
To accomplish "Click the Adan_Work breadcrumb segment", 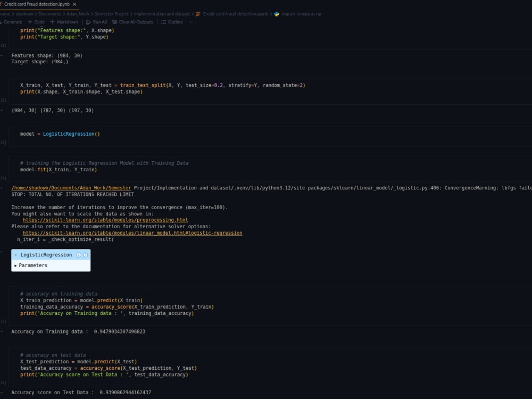I will pyautogui.click(x=78, y=14).
